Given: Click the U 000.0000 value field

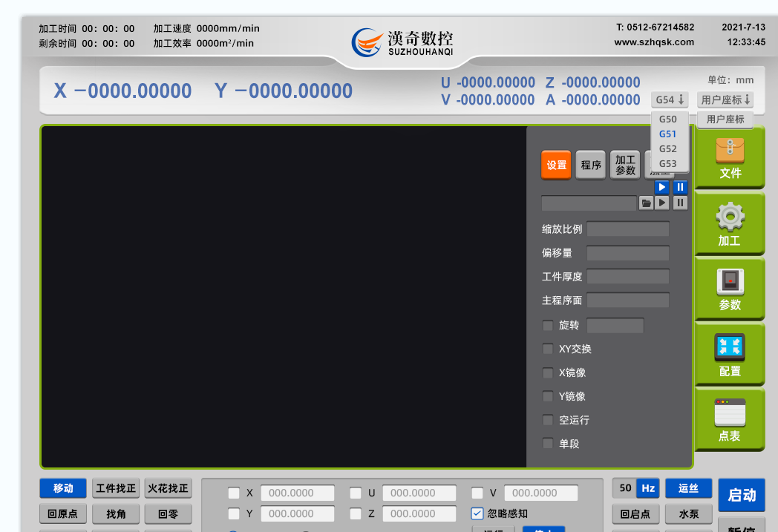Looking at the screenshot, I should coord(419,493).
